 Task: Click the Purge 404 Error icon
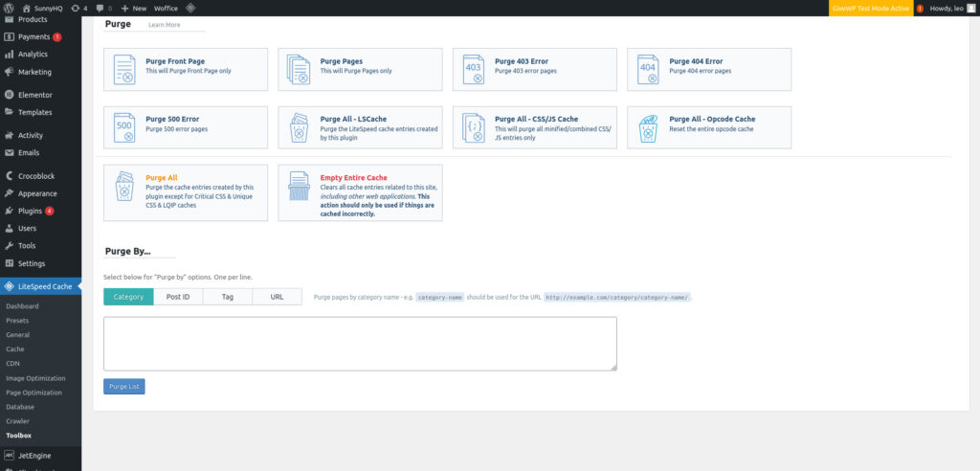(648, 69)
